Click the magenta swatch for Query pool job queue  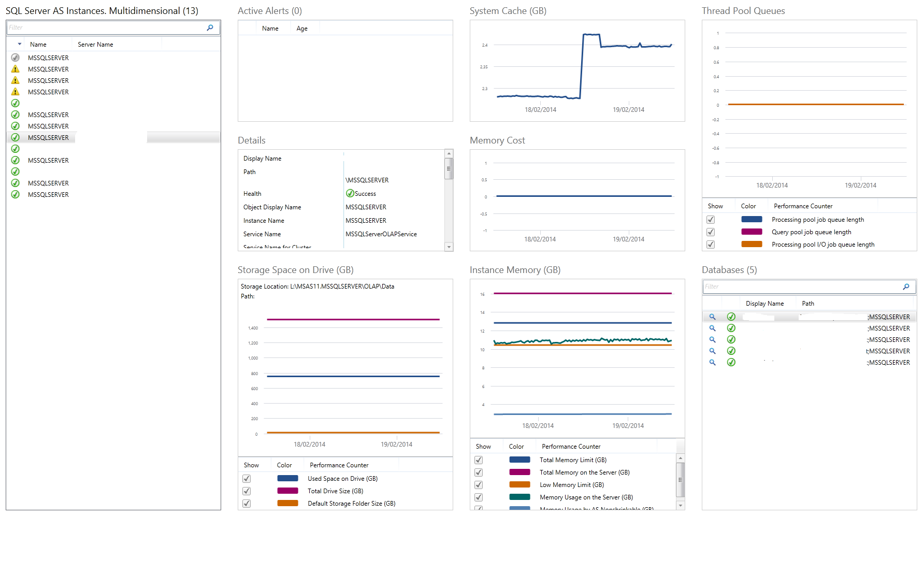[x=752, y=232]
